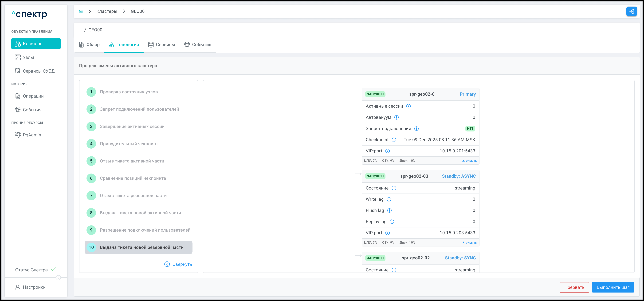Click info icon next to Запрет подключений
Viewport: 644px width, 301px height.
(x=416, y=129)
